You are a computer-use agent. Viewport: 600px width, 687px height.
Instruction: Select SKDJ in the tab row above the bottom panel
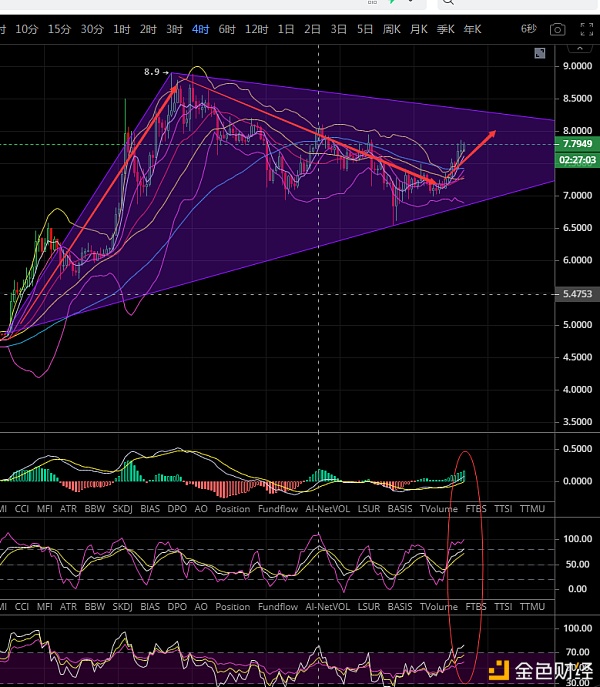pos(122,607)
